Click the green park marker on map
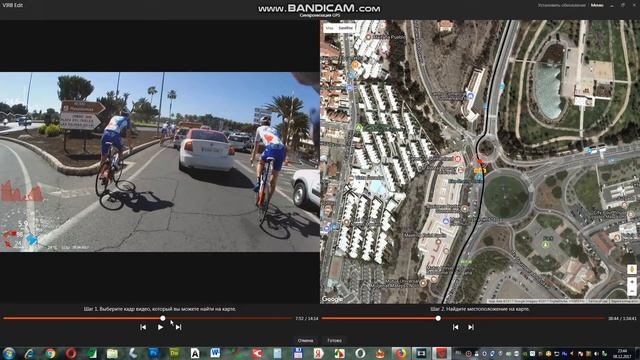The image size is (640, 360). (545, 244)
